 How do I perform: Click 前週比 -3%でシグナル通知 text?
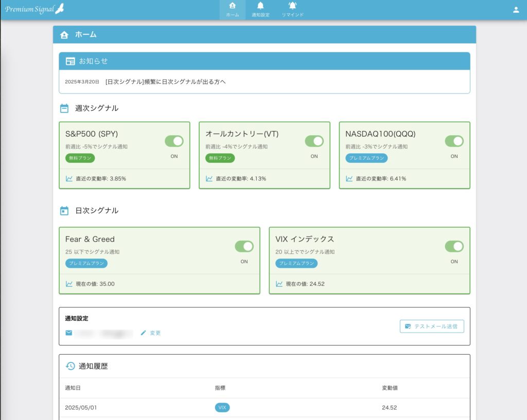pos(376,147)
